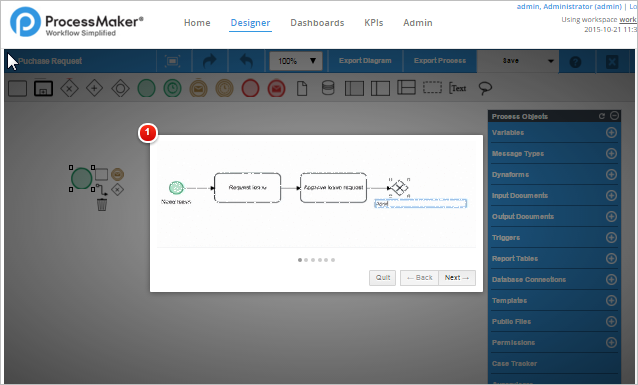Select the Start Timer event icon
The width and height of the screenshot is (638, 385).
click(173, 88)
